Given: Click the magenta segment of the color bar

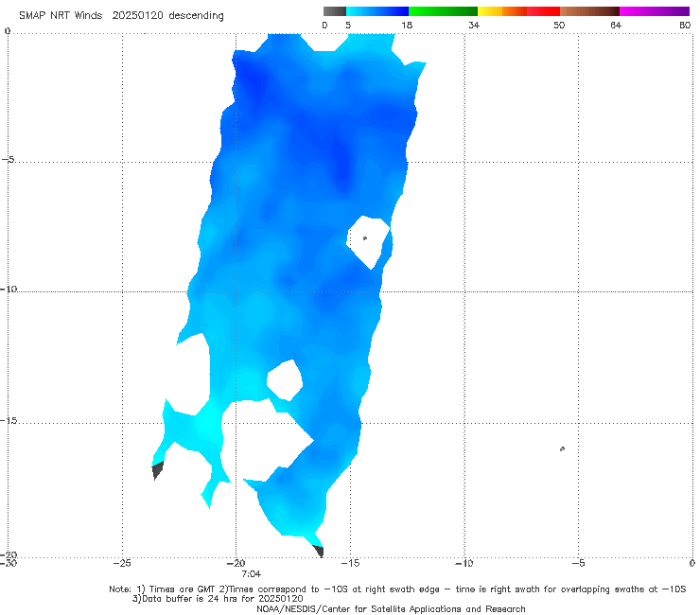Looking at the screenshot, I should (655, 11).
